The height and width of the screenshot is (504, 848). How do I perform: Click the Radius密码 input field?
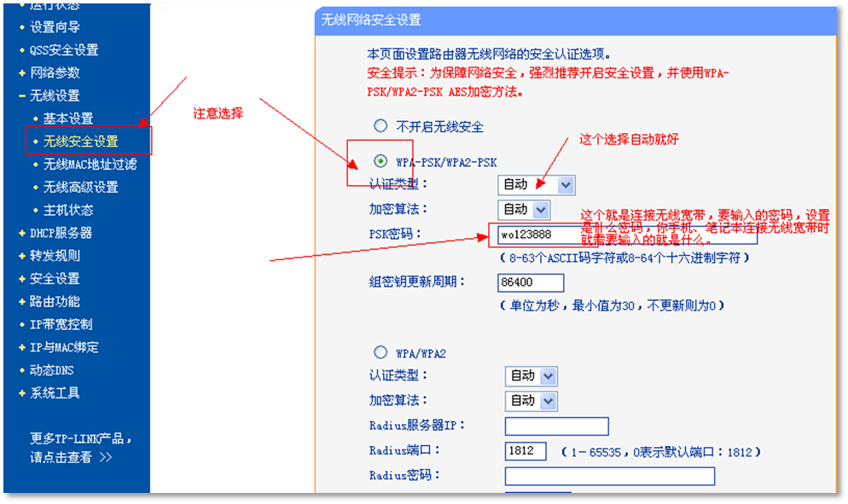coord(609,476)
